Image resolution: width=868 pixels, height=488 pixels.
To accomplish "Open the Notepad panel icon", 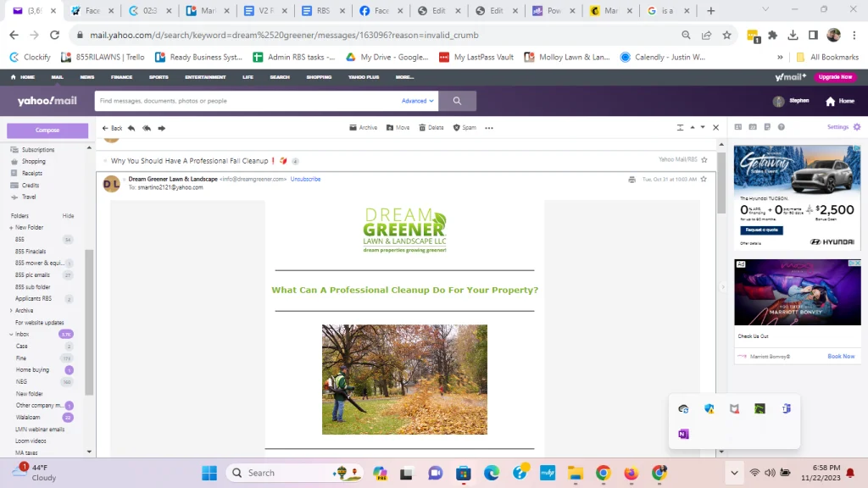I will (x=767, y=127).
